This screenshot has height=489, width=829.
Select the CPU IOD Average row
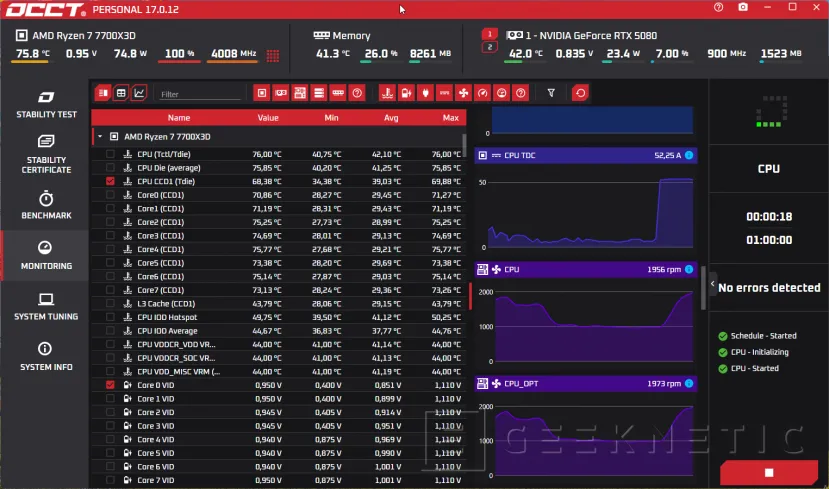coord(279,330)
